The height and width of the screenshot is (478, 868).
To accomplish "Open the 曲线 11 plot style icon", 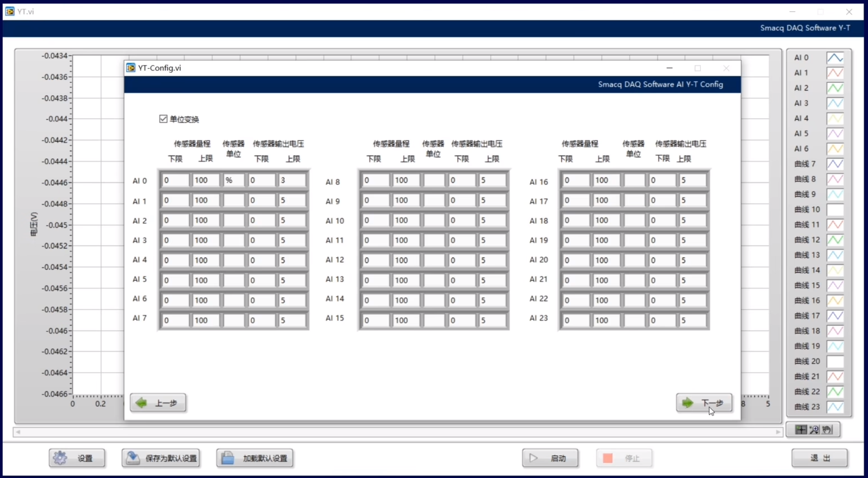I will click(x=835, y=224).
